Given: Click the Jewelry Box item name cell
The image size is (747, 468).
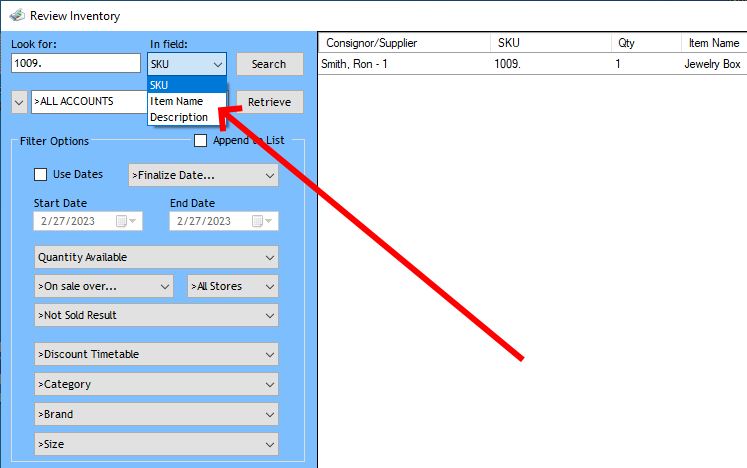Looking at the screenshot, I should click(712, 64).
